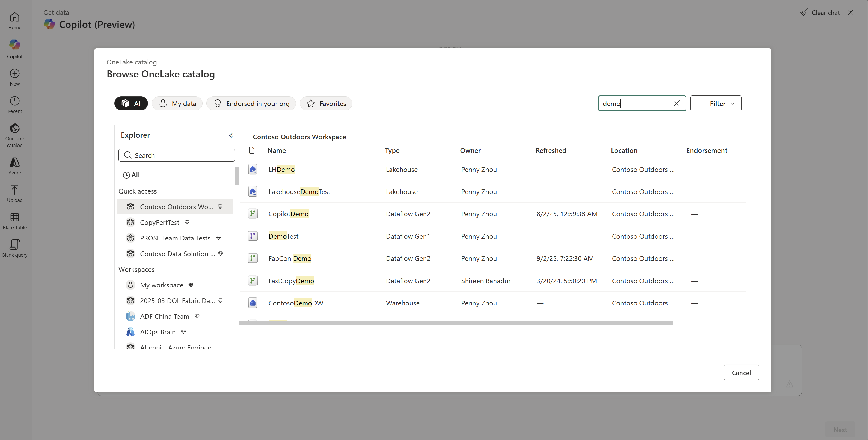Click the Recent clock icon
This screenshot has width=868, height=440.
(15, 101)
